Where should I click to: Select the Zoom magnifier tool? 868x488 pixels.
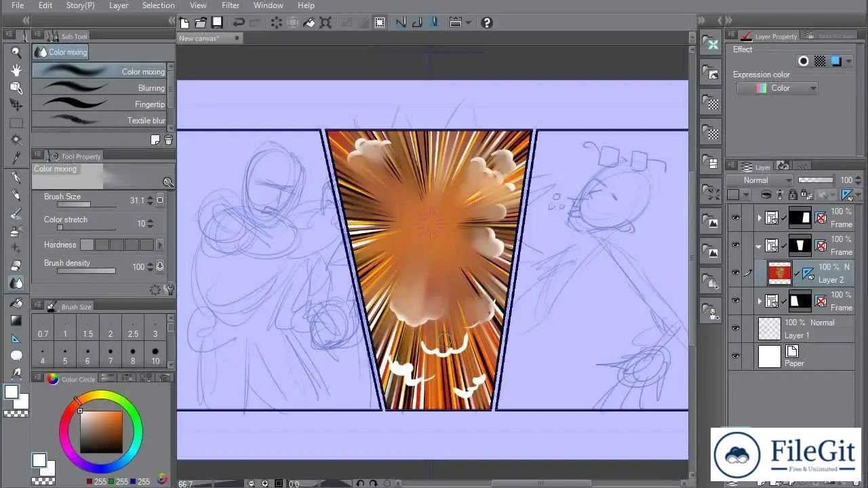[16, 52]
